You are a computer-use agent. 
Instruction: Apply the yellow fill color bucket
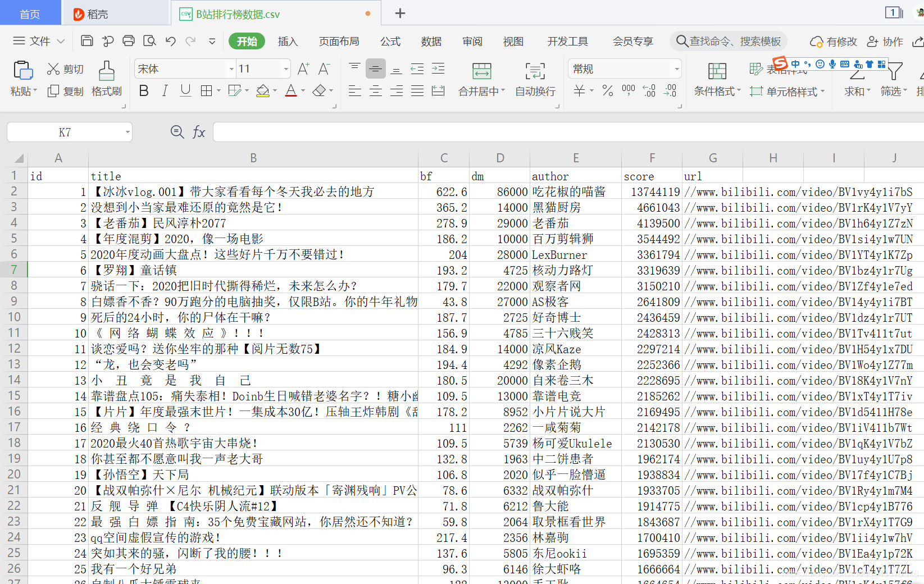[263, 90]
